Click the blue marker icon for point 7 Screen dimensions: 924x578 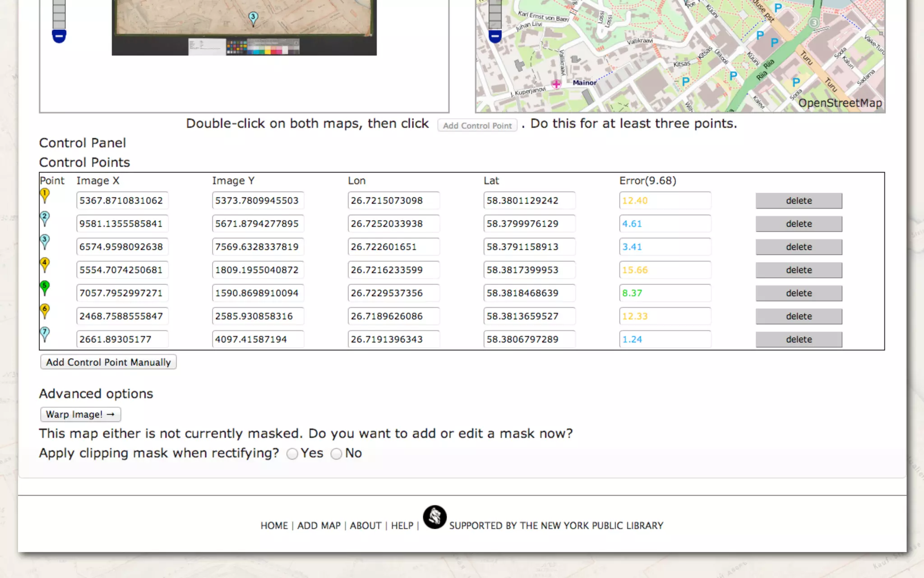(45, 333)
